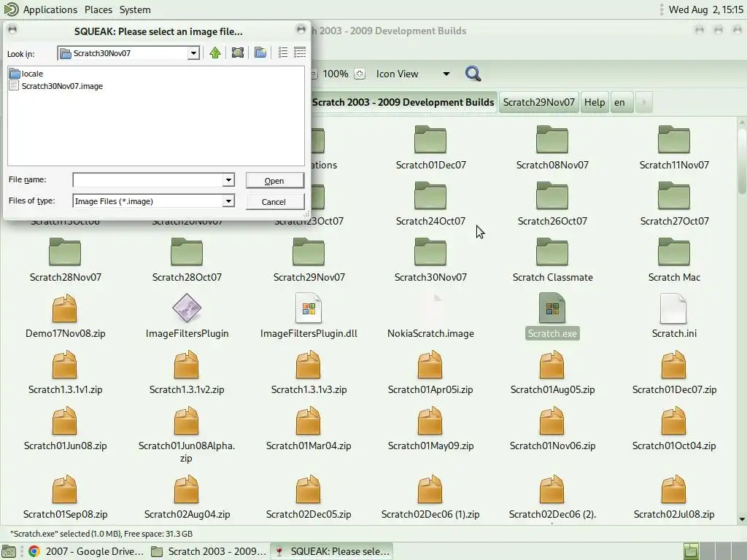This screenshot has height=560, width=747.
Task: Select the Scratch28Nov07 folder
Action: point(65,260)
